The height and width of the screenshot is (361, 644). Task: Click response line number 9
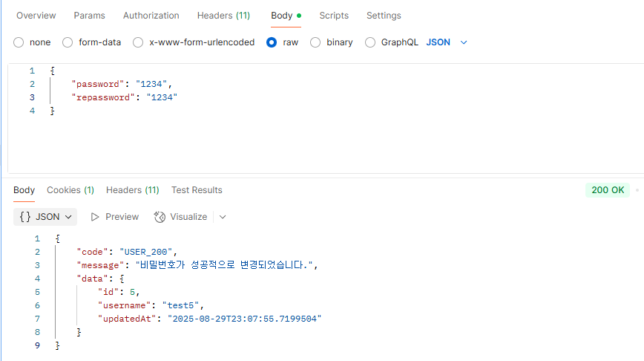(37, 345)
